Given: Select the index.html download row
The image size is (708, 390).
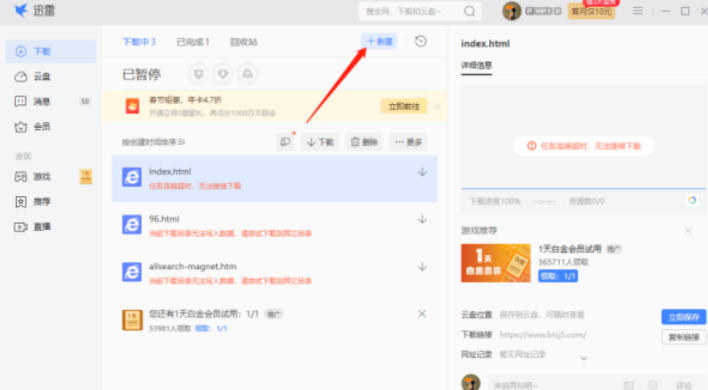Looking at the screenshot, I should click(x=275, y=178).
